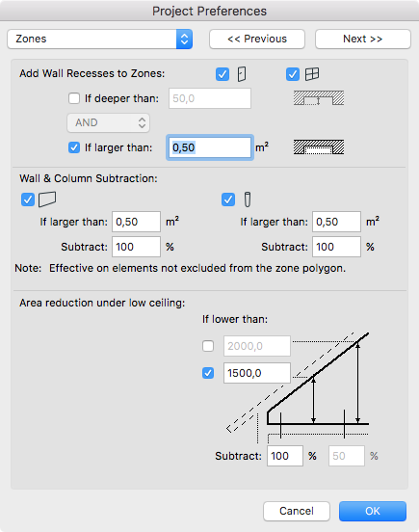Click the recess depth diagram icon

pyautogui.click(x=319, y=98)
